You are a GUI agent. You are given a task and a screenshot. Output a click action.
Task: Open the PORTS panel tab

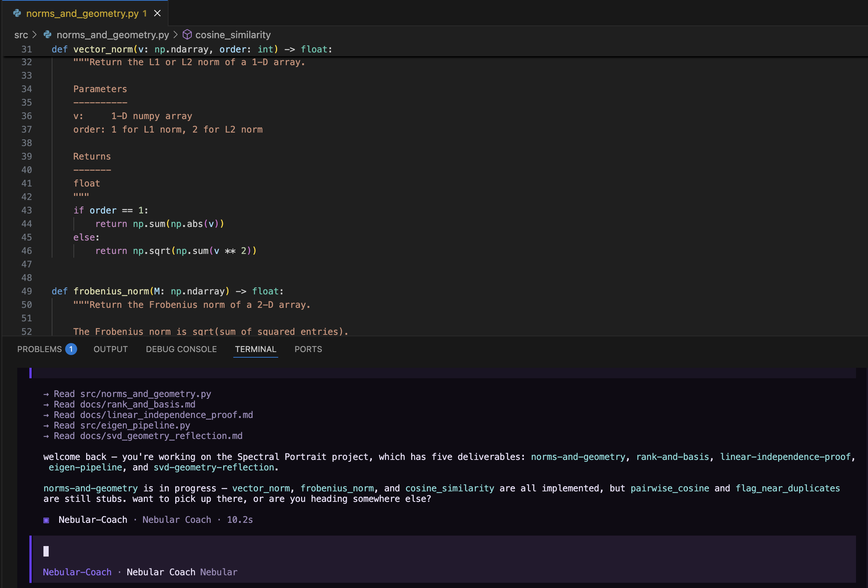coord(308,349)
